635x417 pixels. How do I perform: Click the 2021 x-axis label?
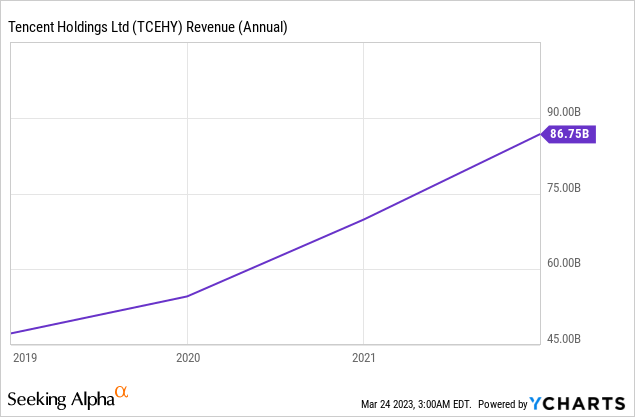(364, 358)
